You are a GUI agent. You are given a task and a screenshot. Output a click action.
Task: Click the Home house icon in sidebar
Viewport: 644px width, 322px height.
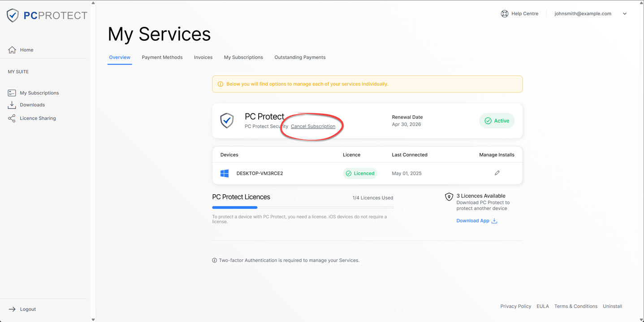tap(12, 50)
